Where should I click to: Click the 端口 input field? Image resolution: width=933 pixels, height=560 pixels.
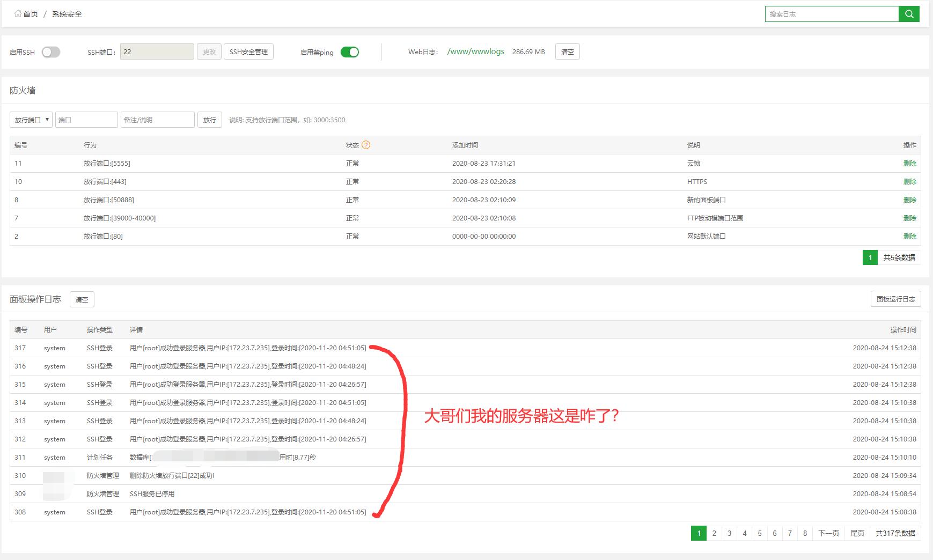click(x=86, y=120)
